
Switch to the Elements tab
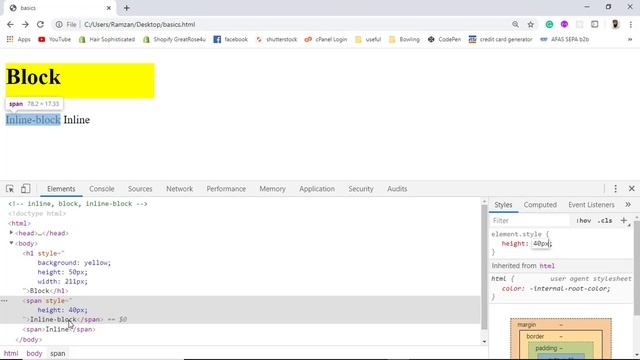[x=61, y=189]
